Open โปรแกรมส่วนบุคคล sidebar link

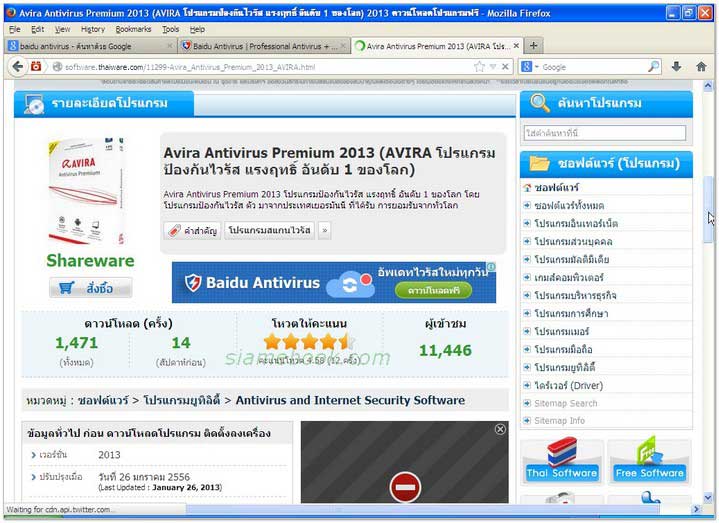(573, 241)
